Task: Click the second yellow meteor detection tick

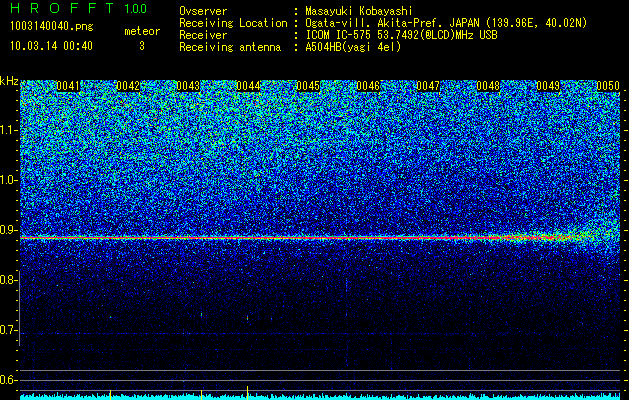Action: click(201, 394)
